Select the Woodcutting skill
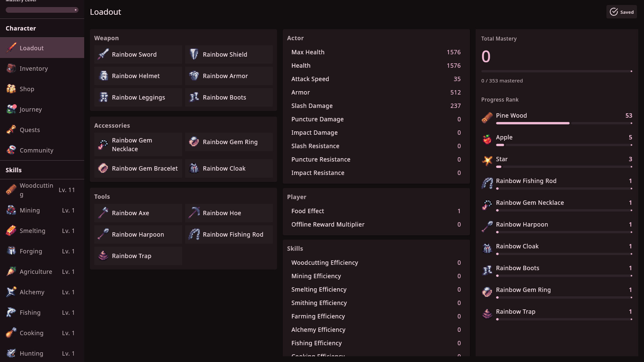Image resolution: width=644 pixels, height=362 pixels. [36, 190]
